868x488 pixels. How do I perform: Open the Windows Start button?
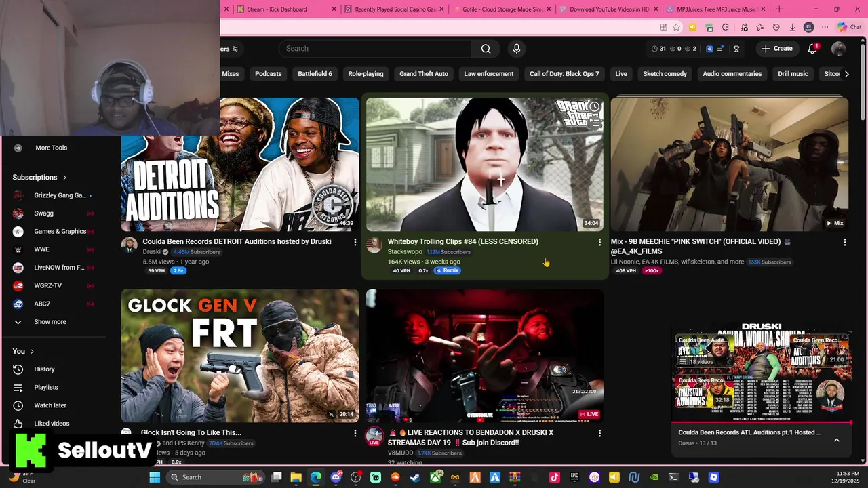[155, 477]
